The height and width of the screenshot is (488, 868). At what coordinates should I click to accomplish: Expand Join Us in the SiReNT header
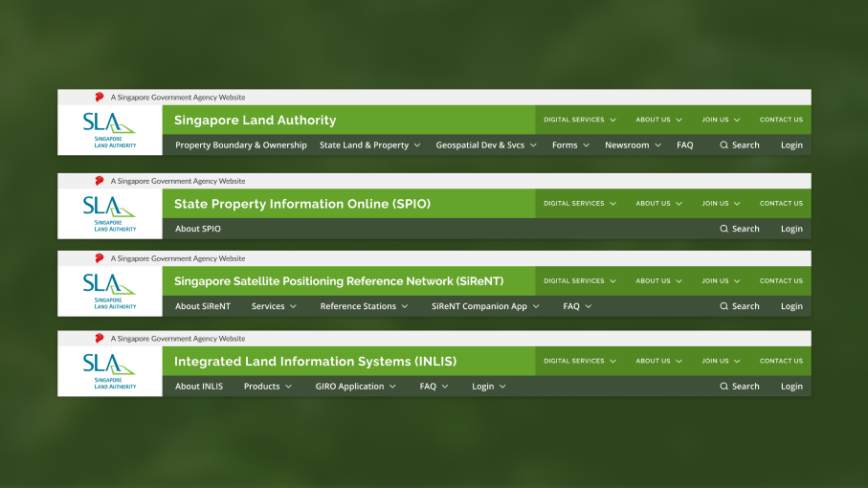pyautogui.click(x=721, y=281)
